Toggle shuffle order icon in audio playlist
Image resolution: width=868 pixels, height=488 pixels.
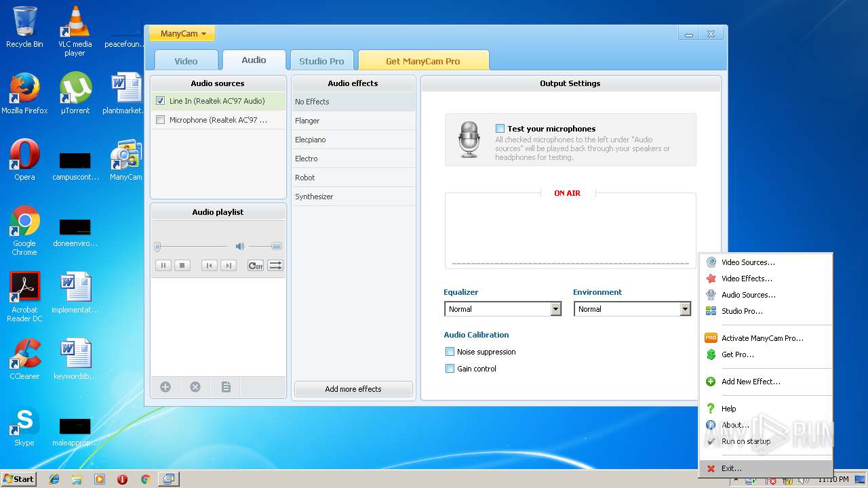pyautogui.click(x=275, y=266)
